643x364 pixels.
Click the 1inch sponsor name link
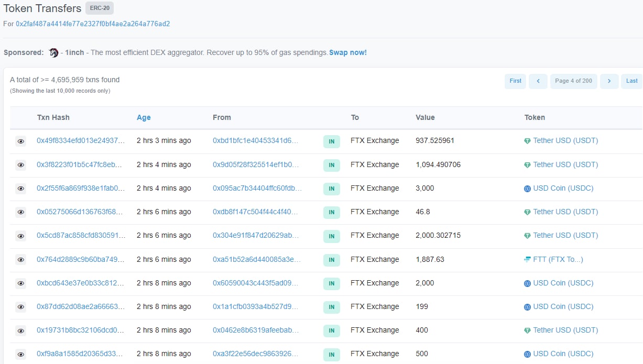click(75, 52)
